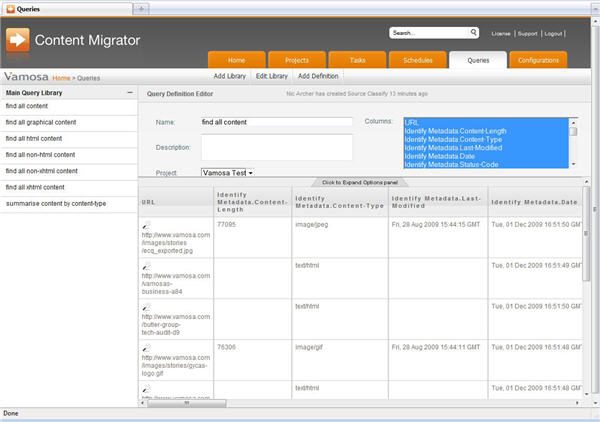Click the results scroll right arrow

[x=577, y=403]
